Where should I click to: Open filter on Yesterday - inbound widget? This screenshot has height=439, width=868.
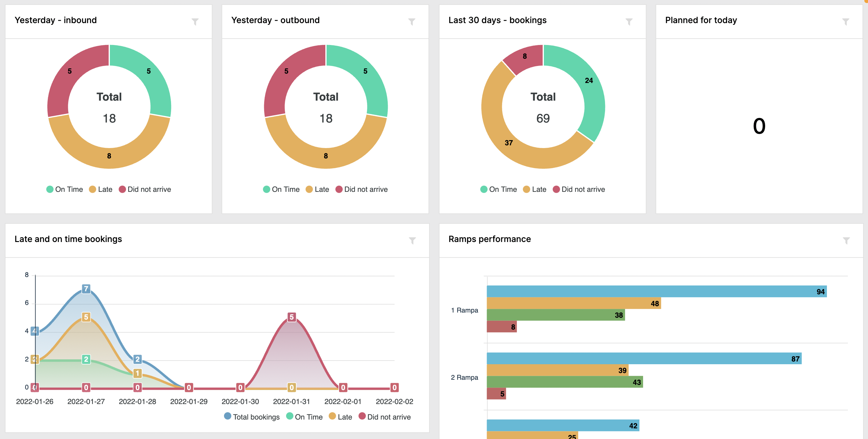point(195,22)
